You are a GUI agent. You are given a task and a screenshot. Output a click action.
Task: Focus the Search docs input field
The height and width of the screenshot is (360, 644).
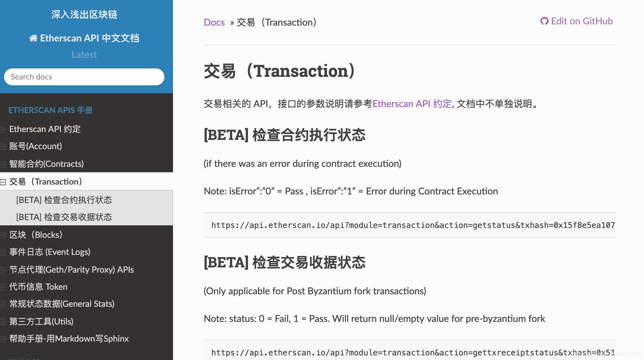click(x=84, y=77)
